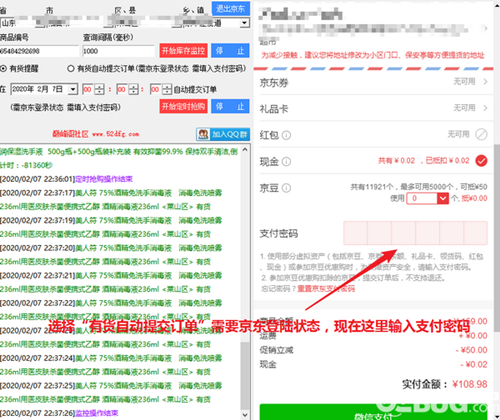Select 有货自动提交订单 radio option
Image resolution: width=500 pixels, height=420 pixels.
pos(70,69)
